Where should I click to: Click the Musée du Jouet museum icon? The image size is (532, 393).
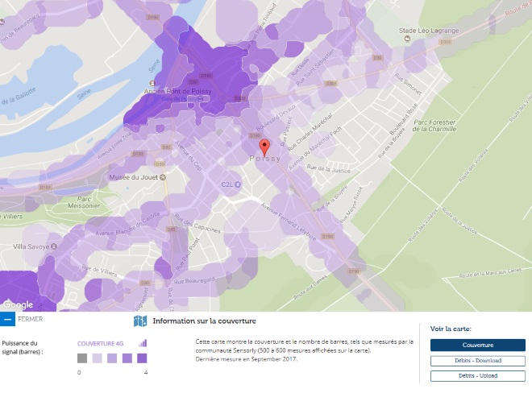[164, 177]
